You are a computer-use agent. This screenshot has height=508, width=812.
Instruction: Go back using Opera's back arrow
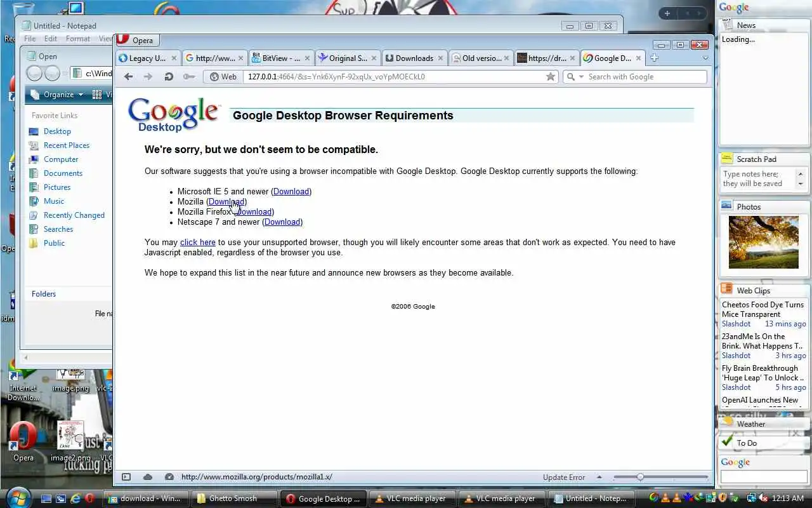coord(129,77)
